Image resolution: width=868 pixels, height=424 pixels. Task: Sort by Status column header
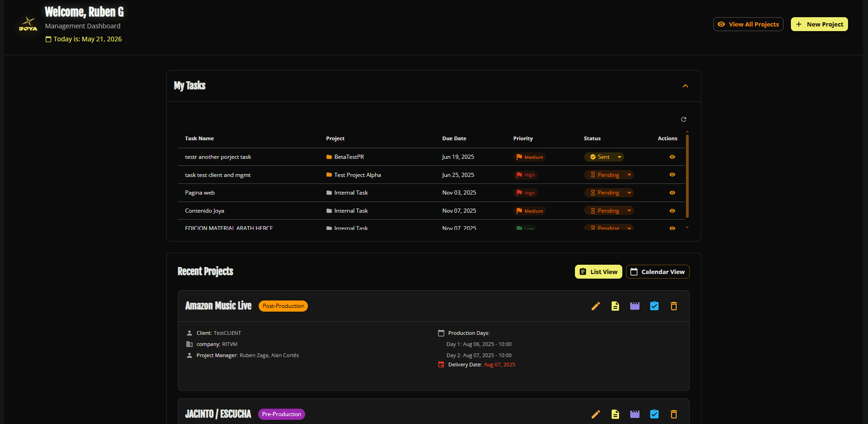tap(592, 138)
